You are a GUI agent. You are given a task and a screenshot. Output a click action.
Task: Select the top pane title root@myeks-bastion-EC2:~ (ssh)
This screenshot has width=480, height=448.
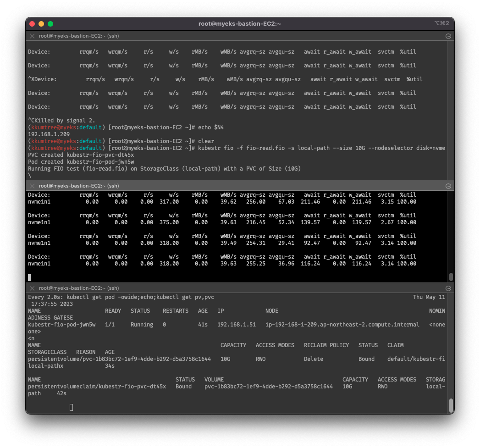click(79, 36)
